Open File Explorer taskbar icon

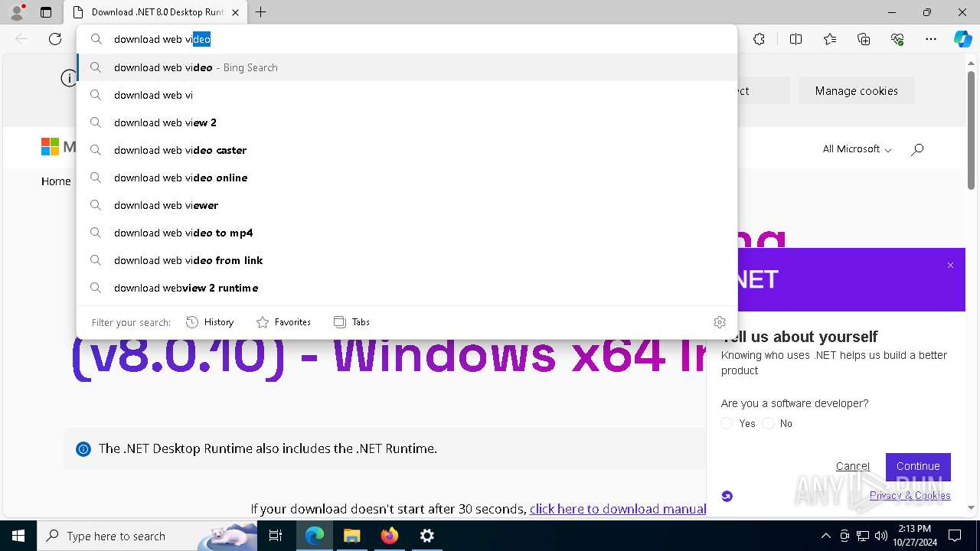click(x=351, y=536)
